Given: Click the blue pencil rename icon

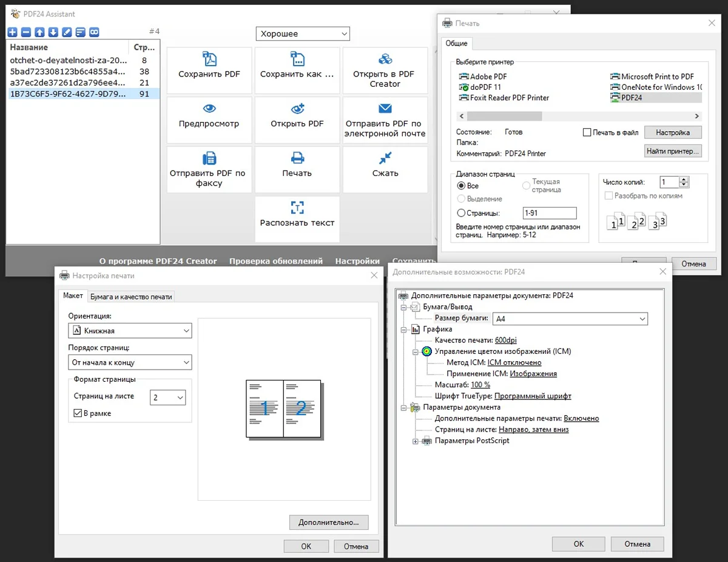Looking at the screenshot, I should click(x=67, y=32).
